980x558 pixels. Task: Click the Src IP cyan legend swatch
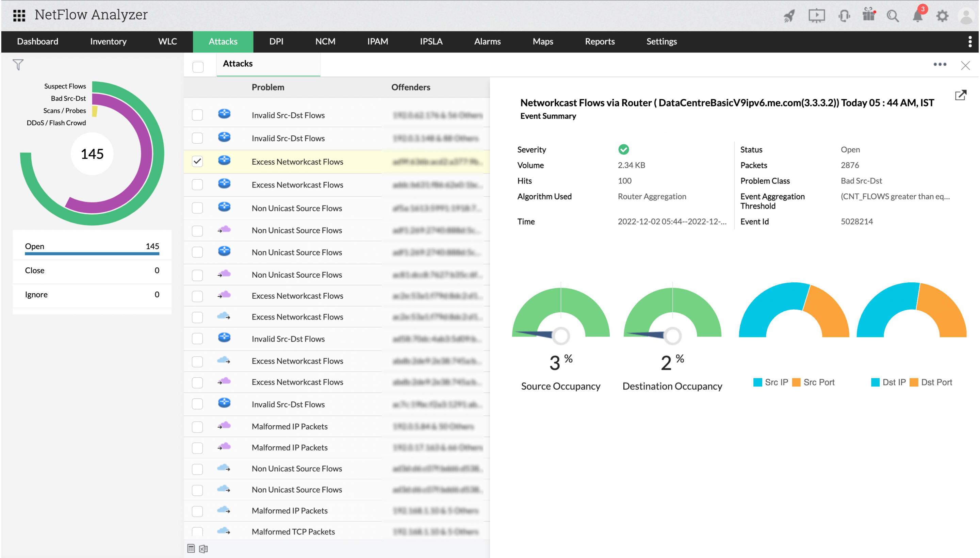click(x=757, y=382)
